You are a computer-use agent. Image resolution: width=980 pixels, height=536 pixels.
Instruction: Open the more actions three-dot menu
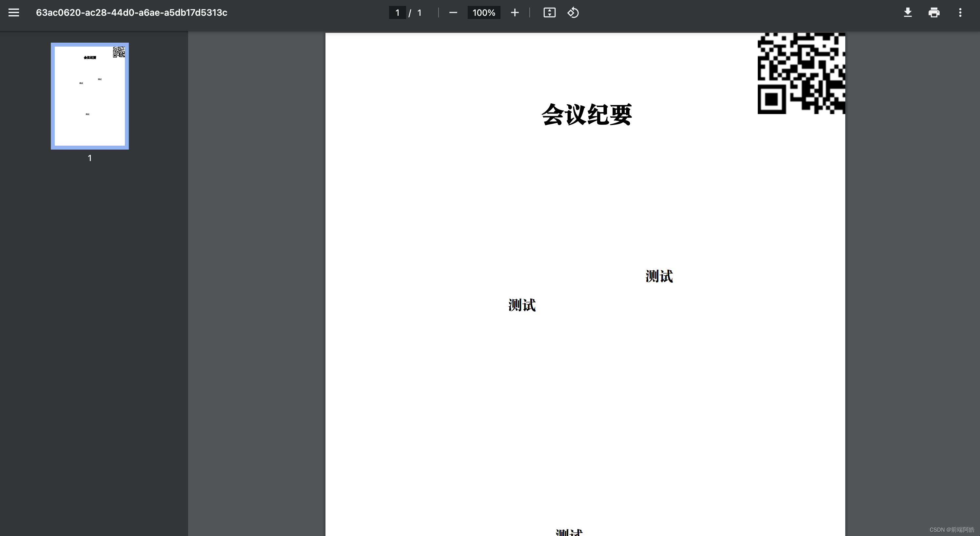pos(960,12)
